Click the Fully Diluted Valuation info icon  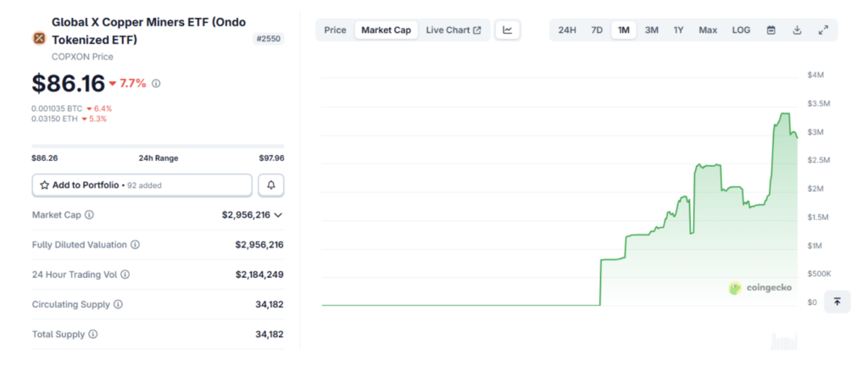coord(136,245)
